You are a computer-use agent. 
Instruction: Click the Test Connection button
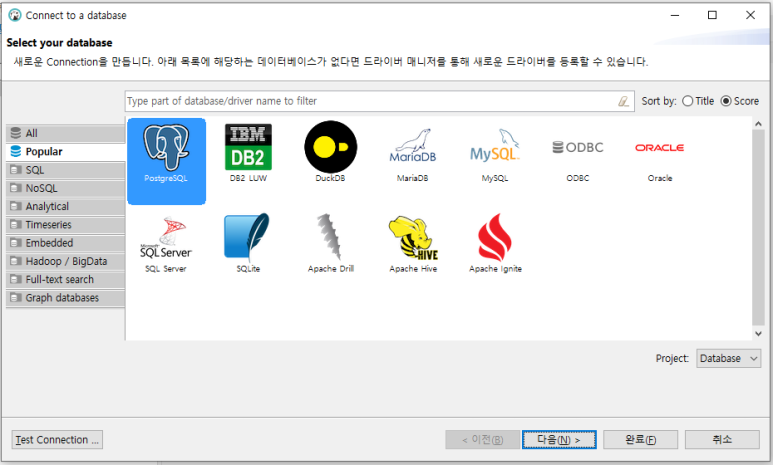57,439
